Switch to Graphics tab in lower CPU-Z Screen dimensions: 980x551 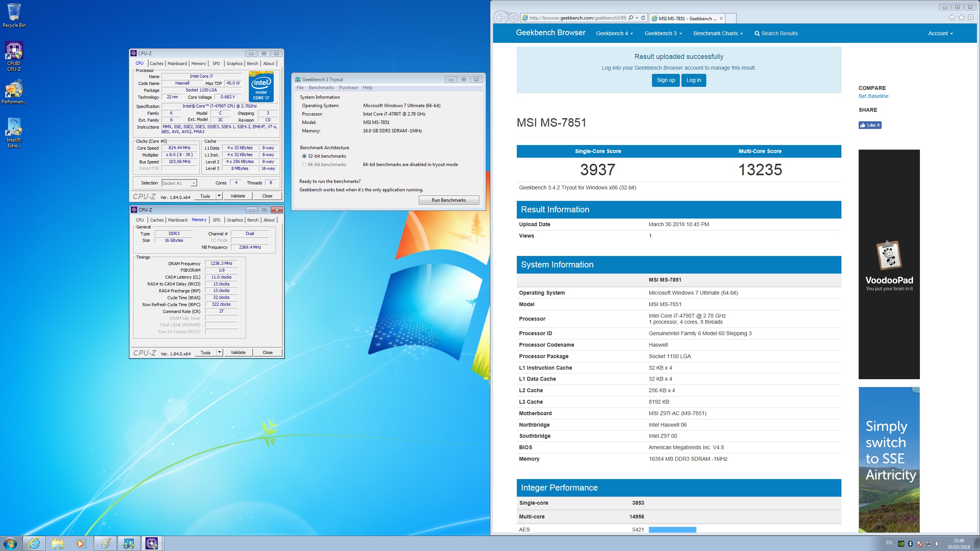tap(235, 220)
